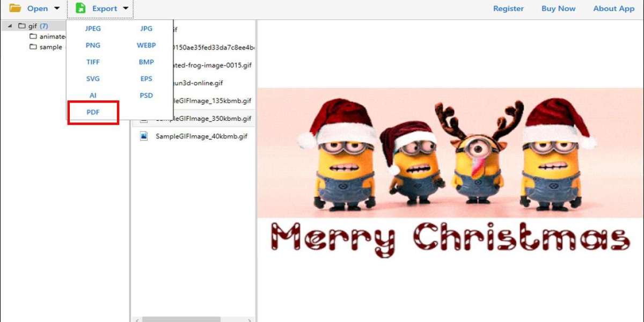
Task: Select PDF in the Export menu
Action: pyautogui.click(x=93, y=112)
